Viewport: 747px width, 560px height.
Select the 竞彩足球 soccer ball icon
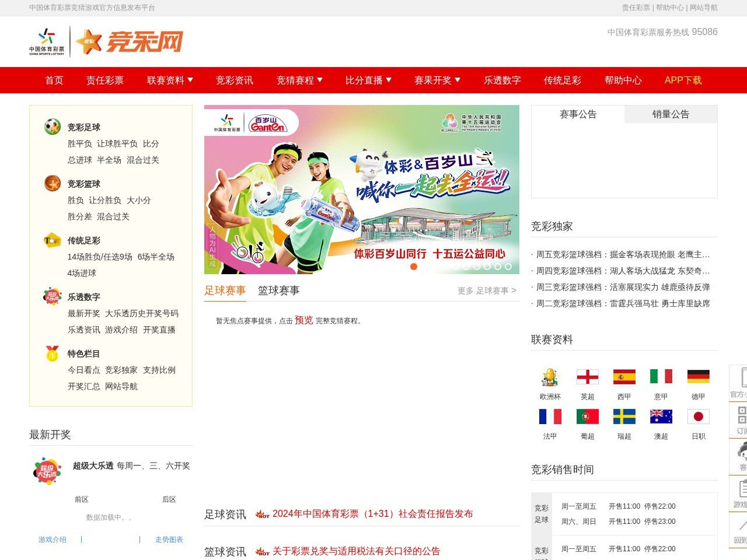click(x=51, y=127)
